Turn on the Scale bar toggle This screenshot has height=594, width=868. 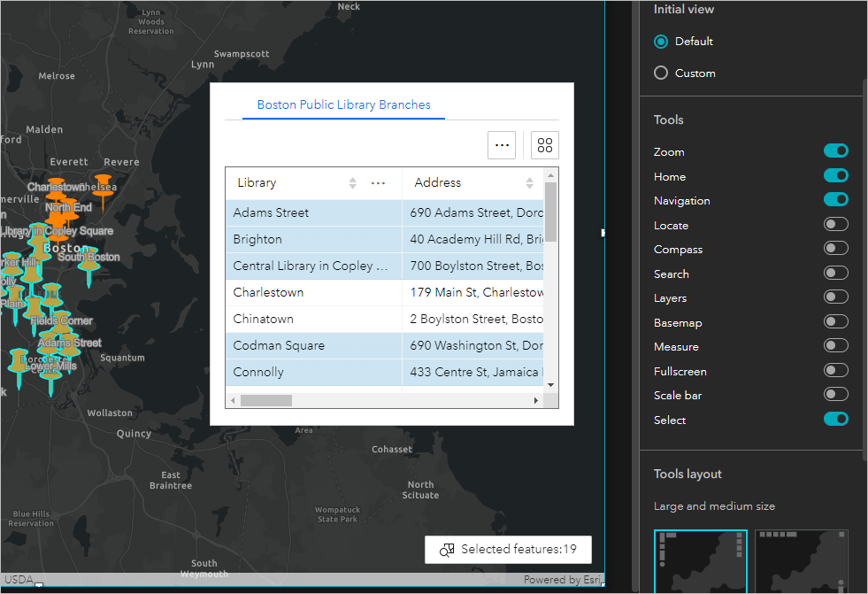(x=836, y=394)
